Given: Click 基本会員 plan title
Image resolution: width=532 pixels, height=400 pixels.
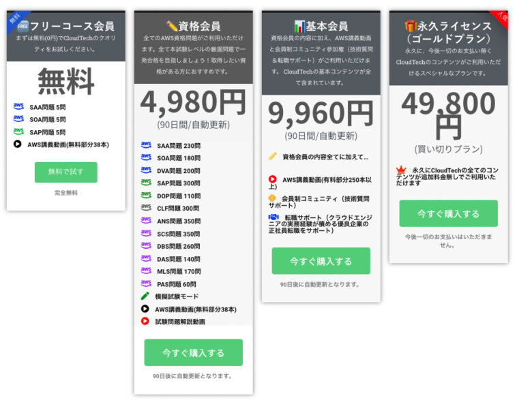Looking at the screenshot, I should (327, 26).
